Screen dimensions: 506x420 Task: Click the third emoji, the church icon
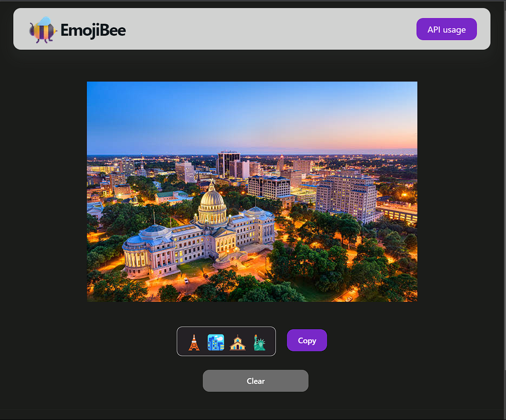[238, 342]
